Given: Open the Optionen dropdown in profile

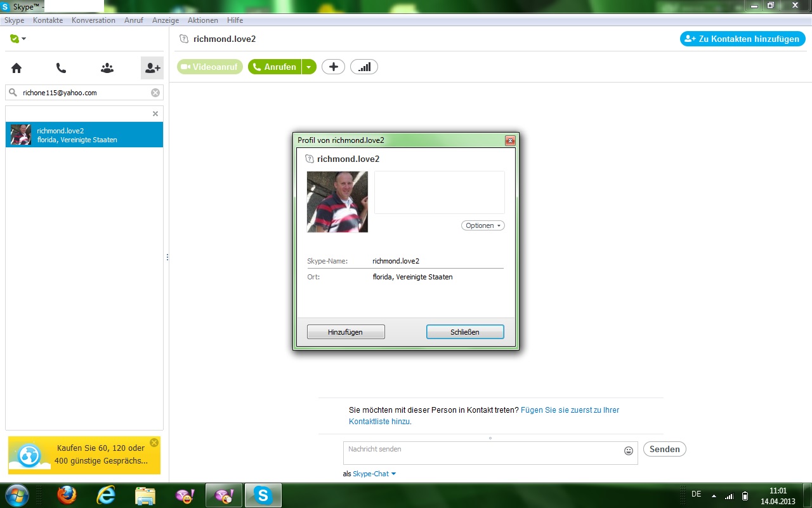Looking at the screenshot, I should (483, 225).
